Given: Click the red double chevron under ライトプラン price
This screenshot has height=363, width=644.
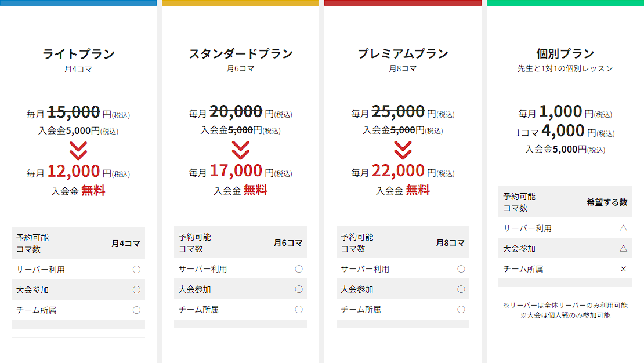Looking at the screenshot, I should pyautogui.click(x=78, y=150).
